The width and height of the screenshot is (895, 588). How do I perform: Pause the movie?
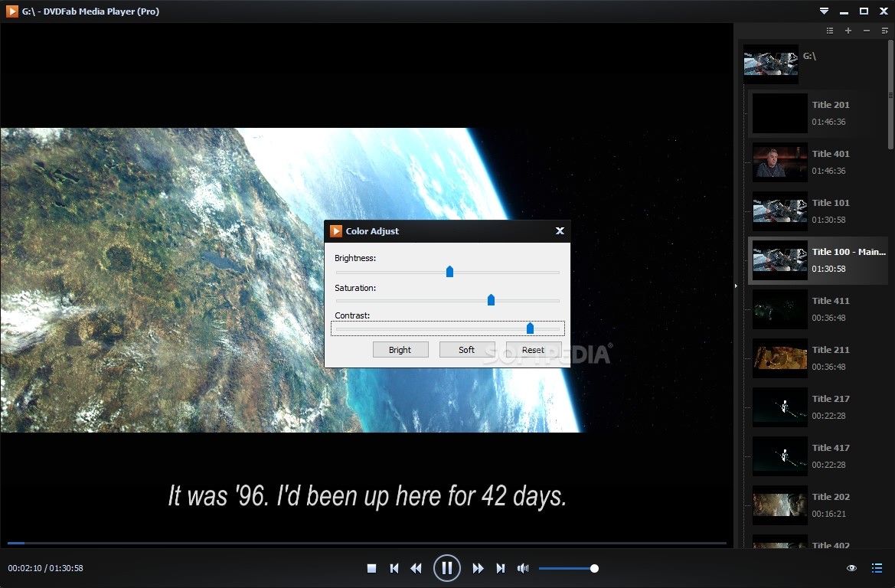[447, 568]
